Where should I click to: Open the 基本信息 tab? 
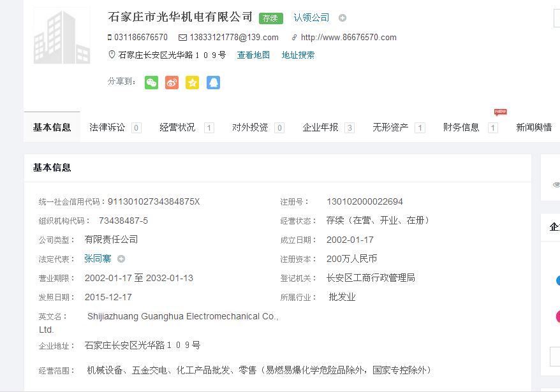52,127
